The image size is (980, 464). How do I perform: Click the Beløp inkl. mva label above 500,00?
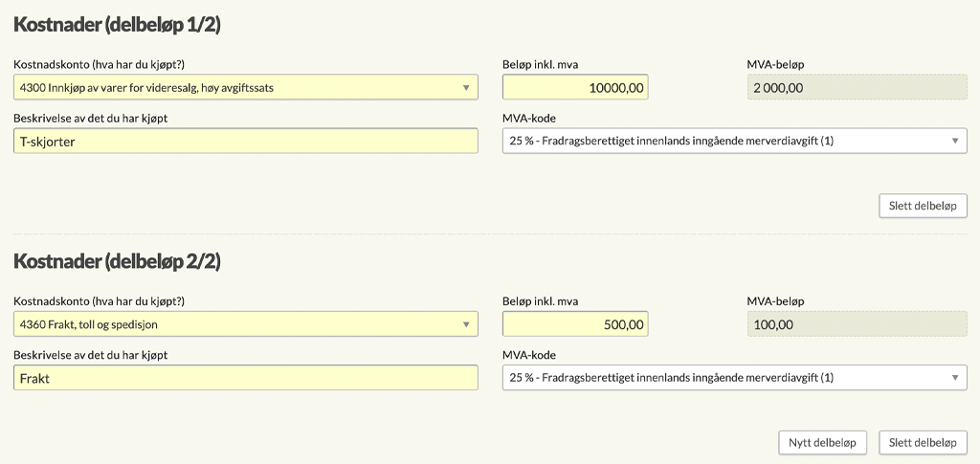click(x=540, y=301)
